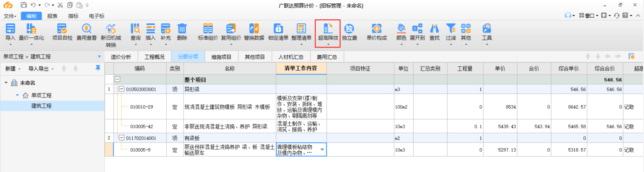The width and height of the screenshot is (644, 172).
Task: Click the 单价构成 icon
Action: point(376,29)
